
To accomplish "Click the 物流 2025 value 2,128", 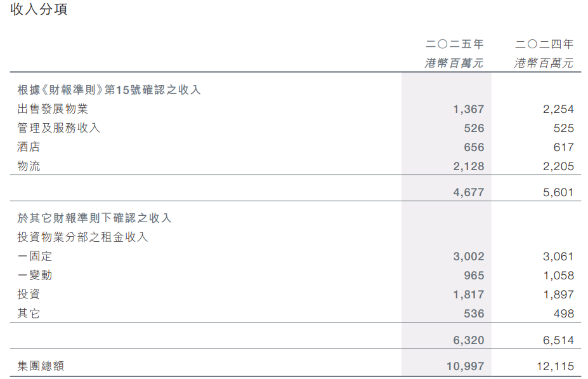I will pyautogui.click(x=469, y=166).
